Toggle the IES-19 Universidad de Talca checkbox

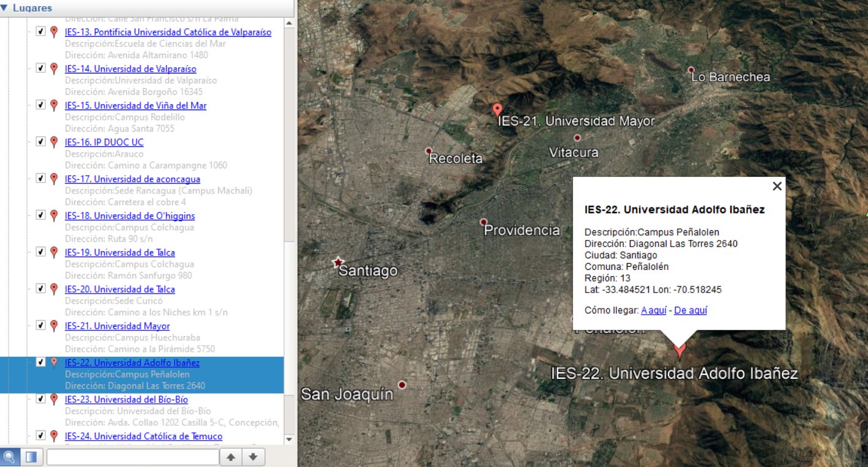pyautogui.click(x=40, y=252)
